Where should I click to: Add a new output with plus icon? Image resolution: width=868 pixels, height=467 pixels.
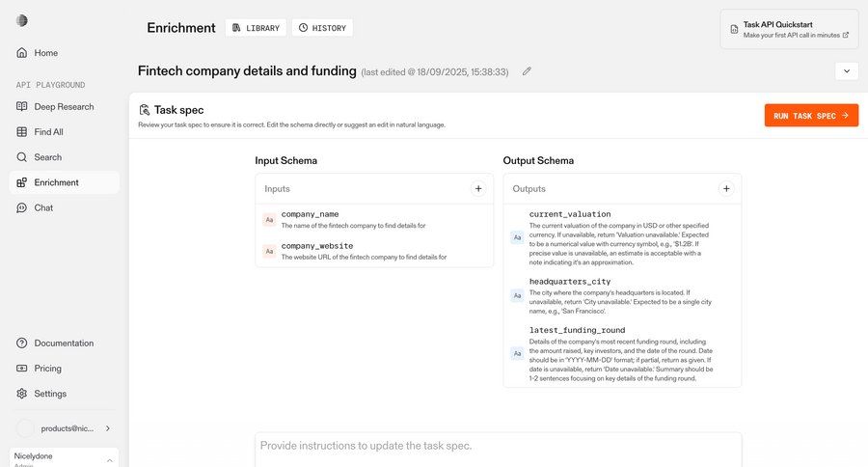pyautogui.click(x=726, y=189)
